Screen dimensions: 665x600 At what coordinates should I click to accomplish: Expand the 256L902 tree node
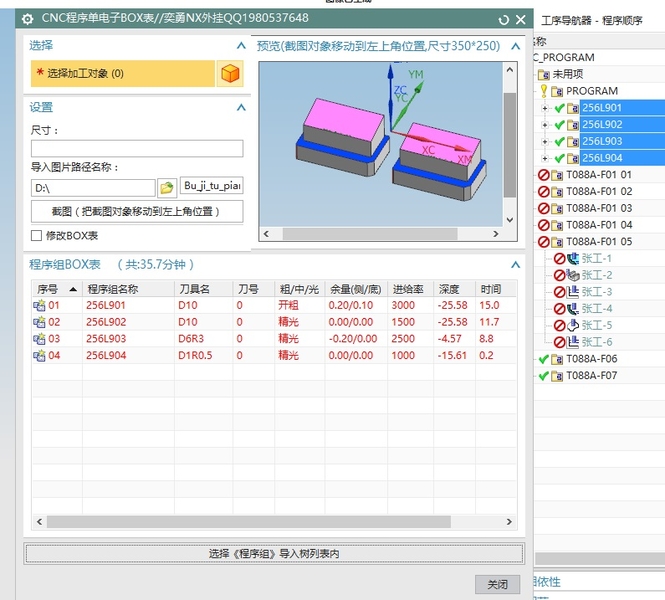(x=545, y=125)
